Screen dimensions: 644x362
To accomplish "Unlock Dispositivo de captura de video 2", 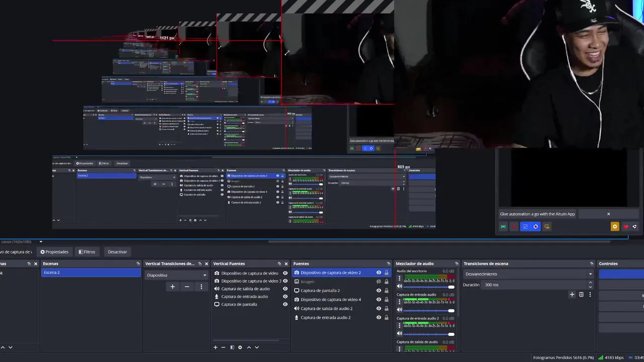I will tap(386, 273).
